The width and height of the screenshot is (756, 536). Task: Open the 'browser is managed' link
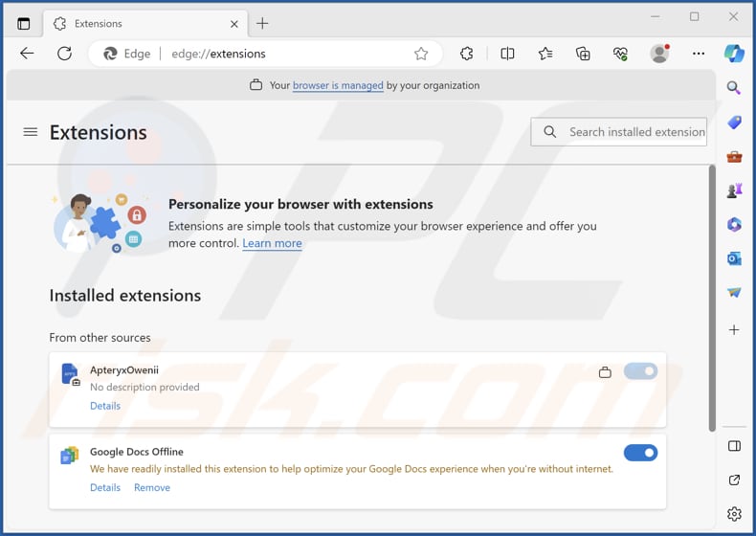pos(338,85)
